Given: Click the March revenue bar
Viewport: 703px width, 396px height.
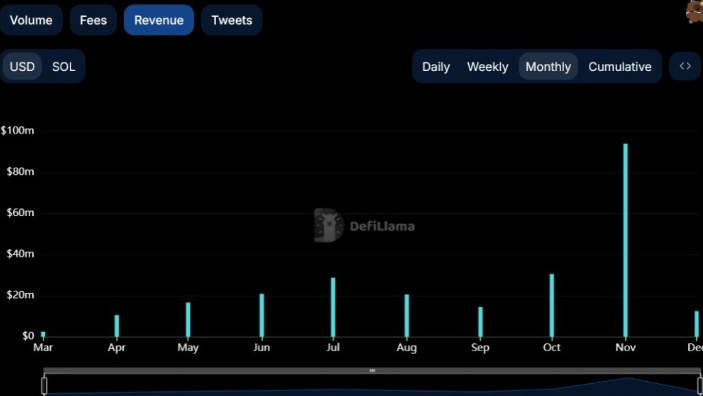Looking at the screenshot, I should coord(43,335).
